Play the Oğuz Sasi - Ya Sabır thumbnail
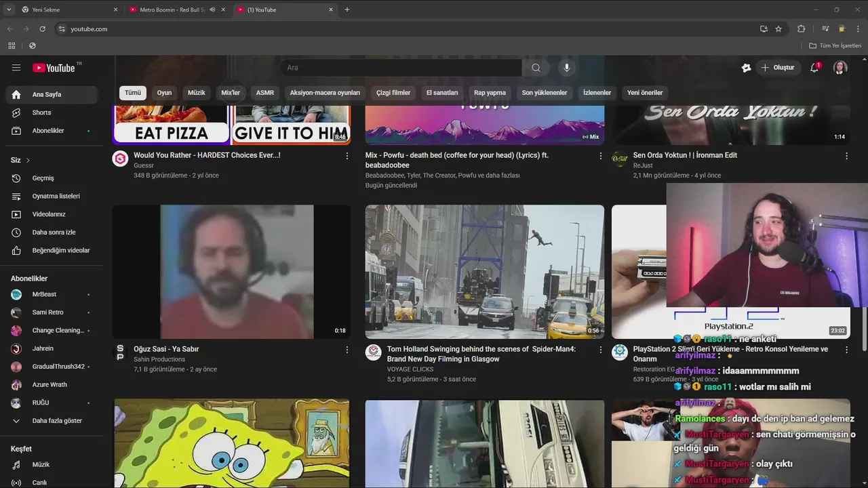 click(x=232, y=272)
